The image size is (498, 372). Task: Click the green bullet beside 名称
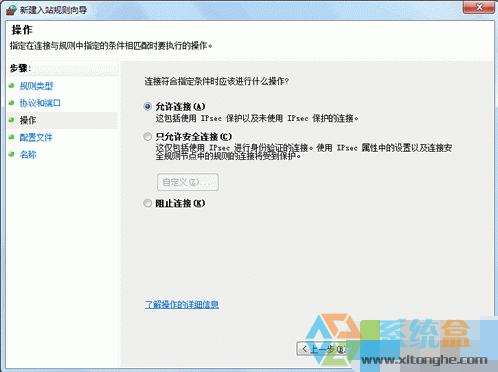(12, 154)
